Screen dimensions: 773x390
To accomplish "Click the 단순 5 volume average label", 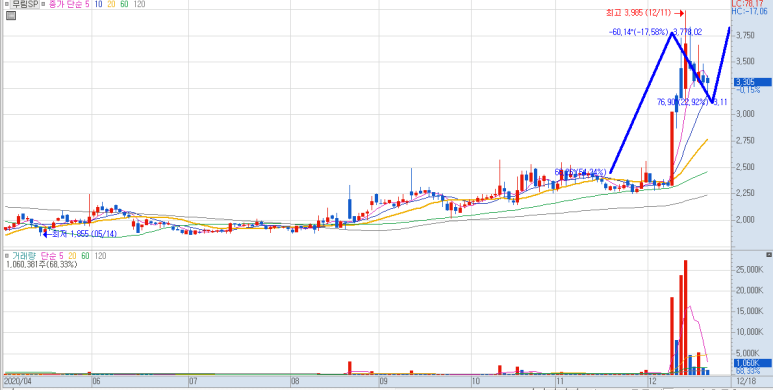I will pos(53,256).
